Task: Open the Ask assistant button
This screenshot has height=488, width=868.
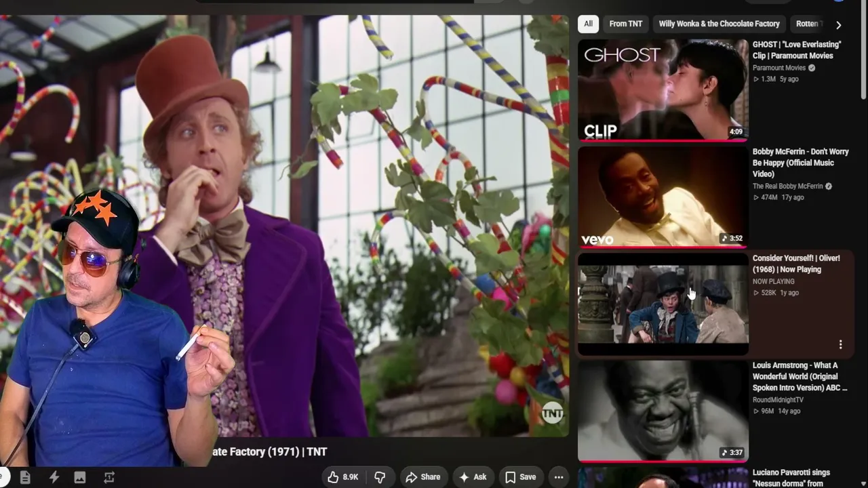Action: point(473,477)
